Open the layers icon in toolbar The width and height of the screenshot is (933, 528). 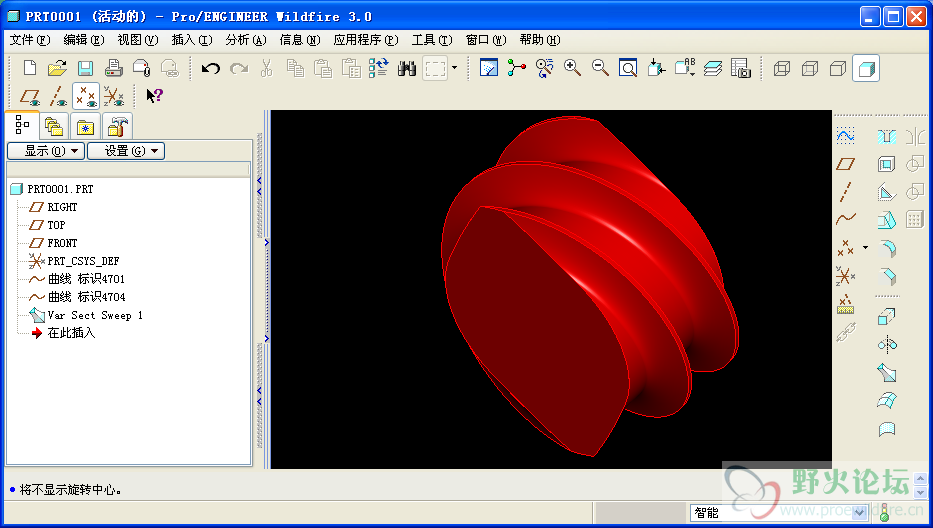[x=712, y=68]
